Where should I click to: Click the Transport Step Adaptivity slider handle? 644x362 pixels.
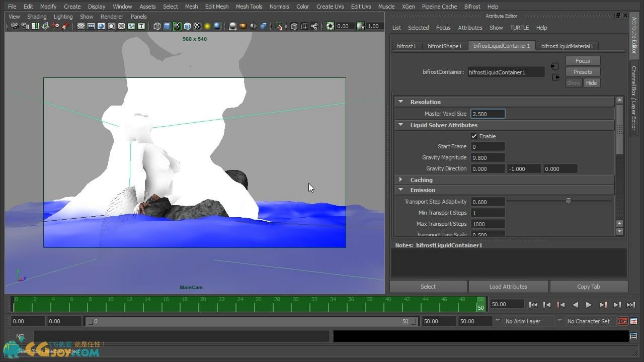(569, 201)
